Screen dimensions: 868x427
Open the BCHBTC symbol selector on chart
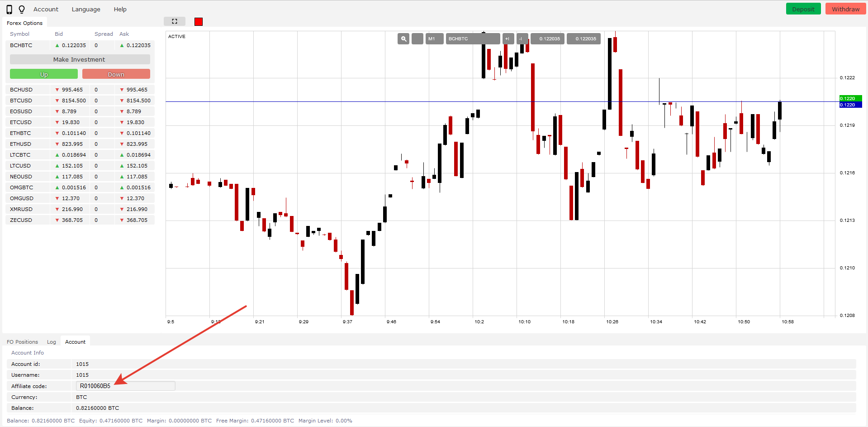(x=473, y=39)
